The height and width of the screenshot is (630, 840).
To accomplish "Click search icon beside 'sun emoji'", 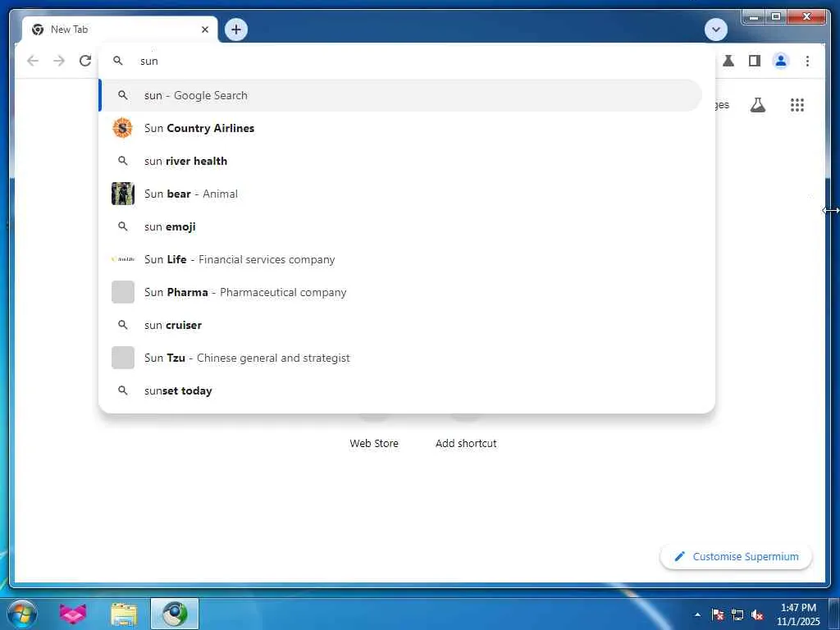I will [123, 226].
